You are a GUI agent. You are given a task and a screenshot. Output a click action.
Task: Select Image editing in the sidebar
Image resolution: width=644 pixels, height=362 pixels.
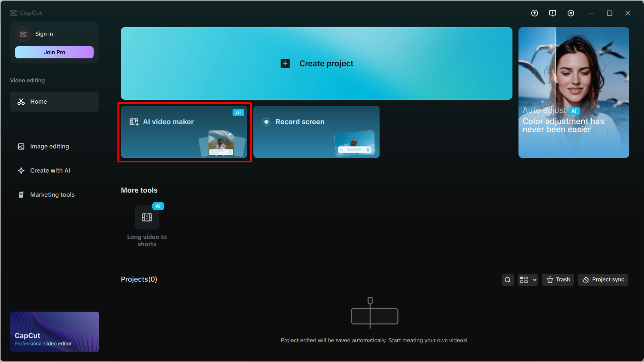coord(49,146)
